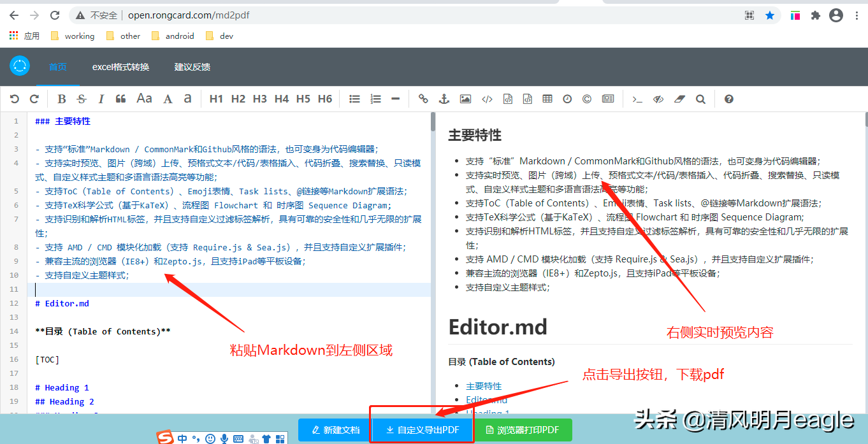
Task: Insert horizontal rule line
Action: point(395,99)
